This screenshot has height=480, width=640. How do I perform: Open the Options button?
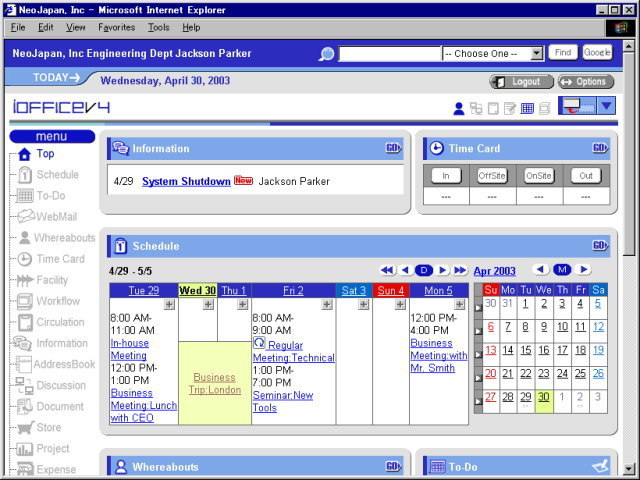click(586, 82)
